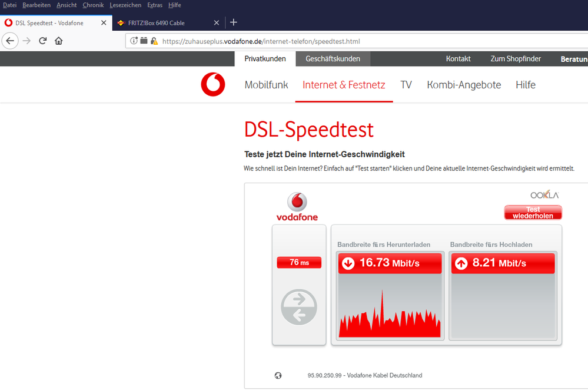Click the Bandbreite fürs Herunterladen label

[384, 244]
